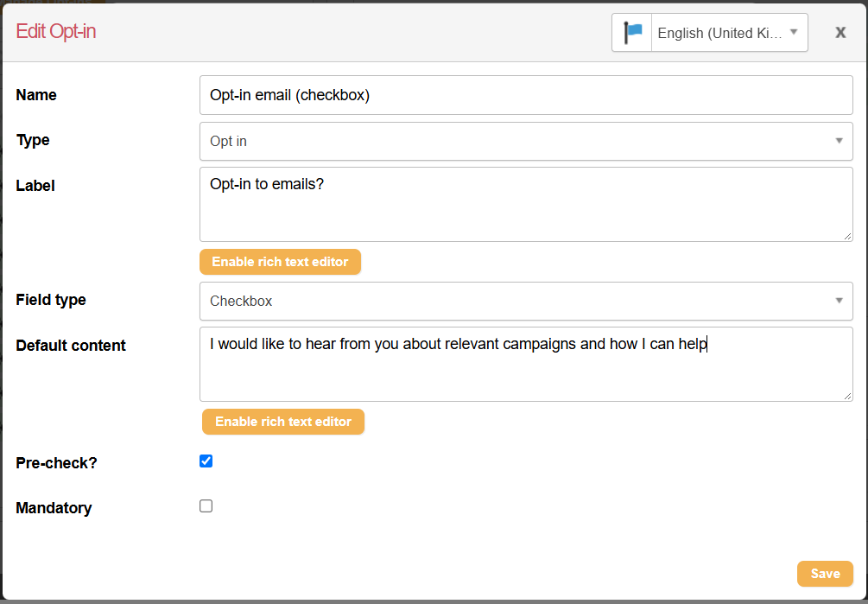Click into the Default content text area

[526, 365]
